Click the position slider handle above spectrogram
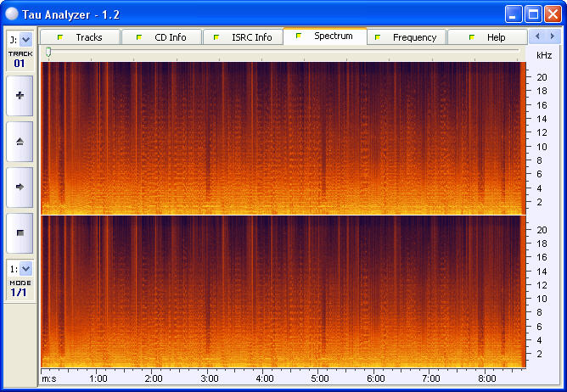This screenshot has height=392, width=567. click(48, 53)
